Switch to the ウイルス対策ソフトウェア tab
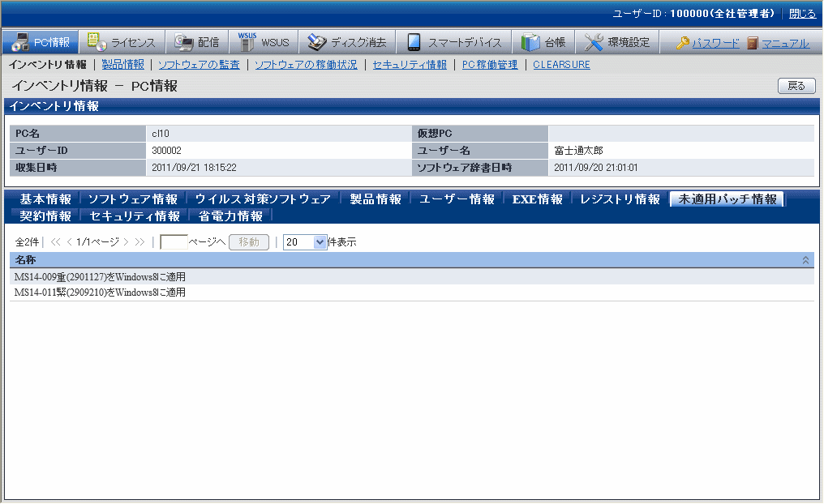824x504 pixels. pyautogui.click(x=263, y=199)
